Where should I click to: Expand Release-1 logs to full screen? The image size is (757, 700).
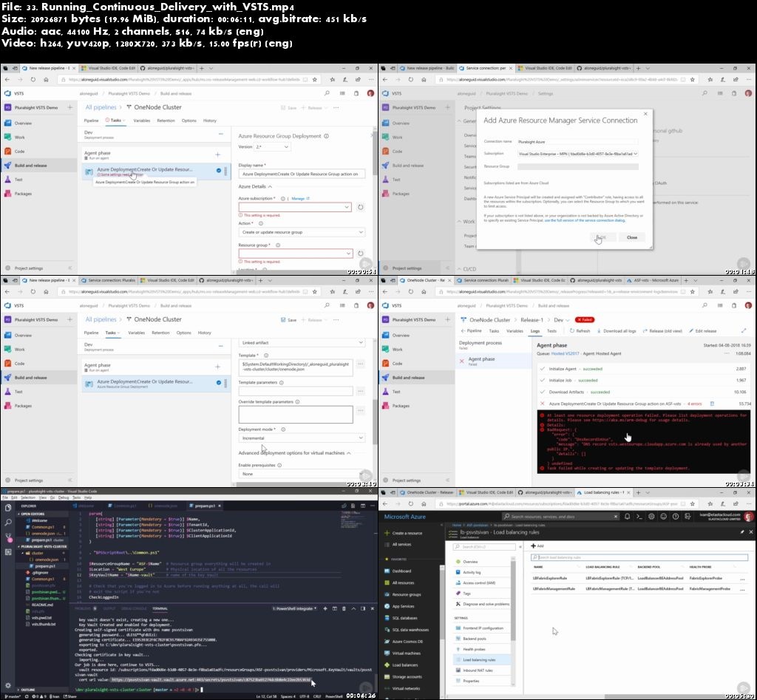[x=744, y=330]
